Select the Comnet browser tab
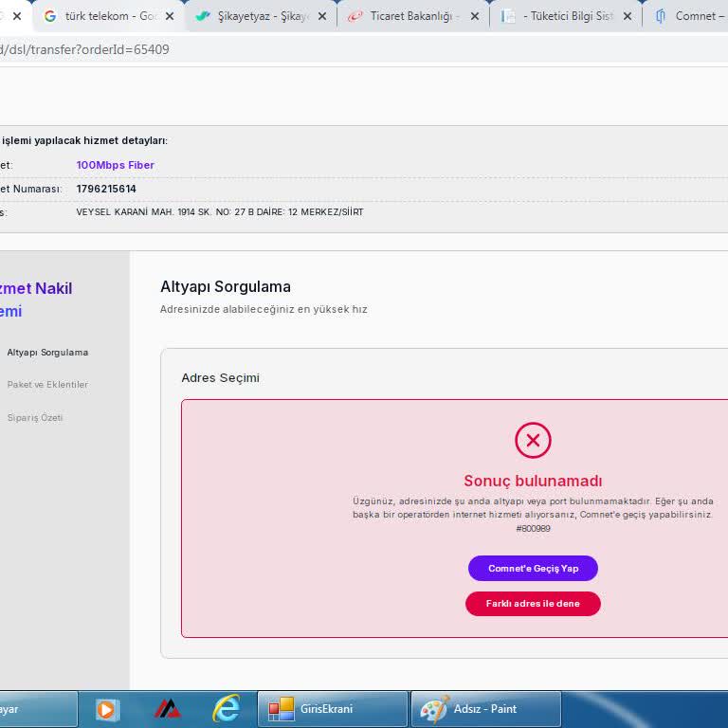Screen dimensions: 728x728 coord(687,17)
